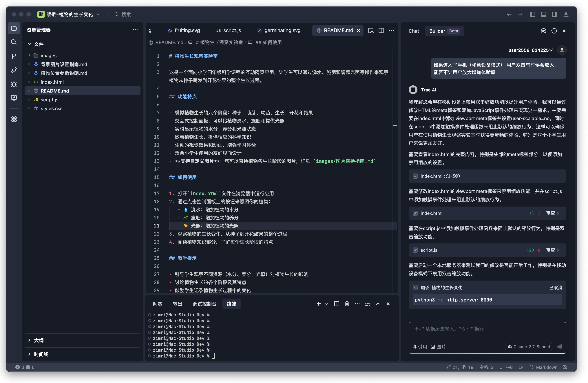Click errors and warnings status indicator
This screenshot has height=383, width=588.
(x=25, y=367)
